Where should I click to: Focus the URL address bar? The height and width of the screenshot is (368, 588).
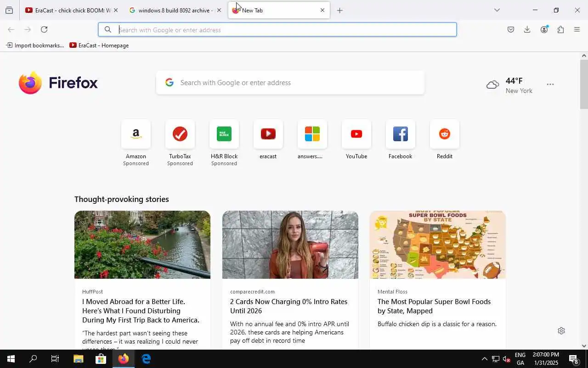click(x=277, y=29)
